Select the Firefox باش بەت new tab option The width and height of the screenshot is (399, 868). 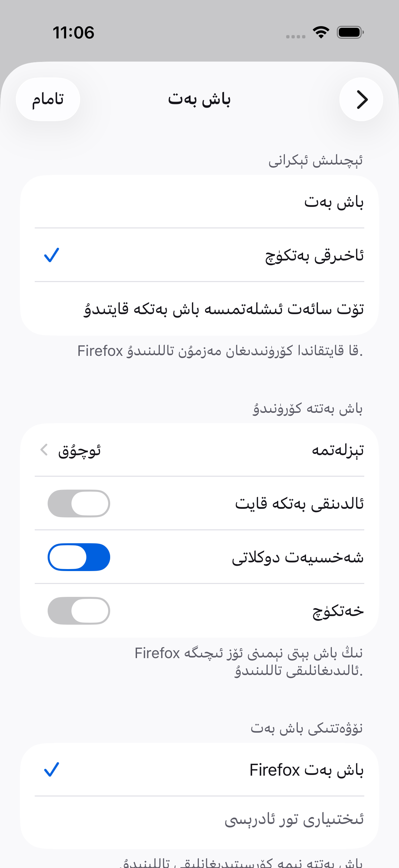199,770
